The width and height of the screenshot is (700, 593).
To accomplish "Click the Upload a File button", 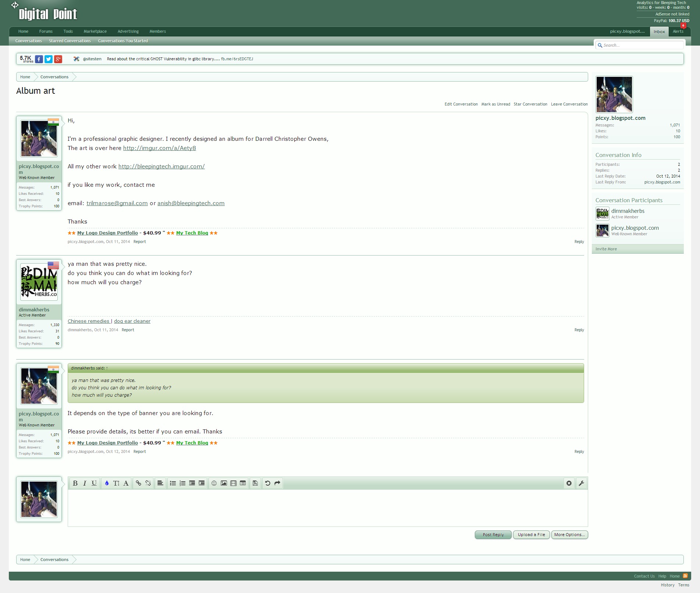I will pyautogui.click(x=532, y=535).
